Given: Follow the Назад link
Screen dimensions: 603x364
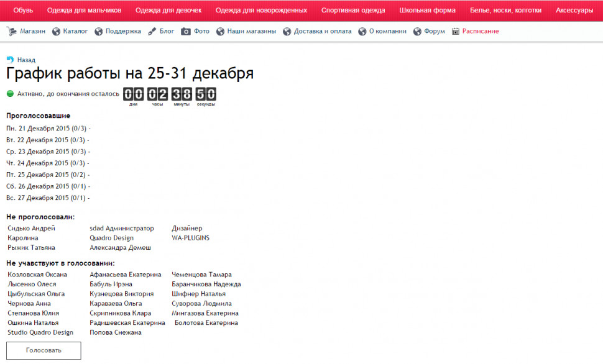Looking at the screenshot, I should click(26, 60).
